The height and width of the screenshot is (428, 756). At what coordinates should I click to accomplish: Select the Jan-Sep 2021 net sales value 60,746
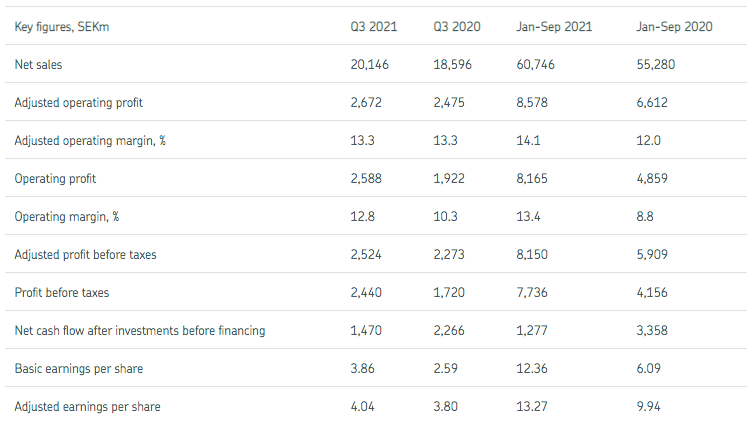coord(536,64)
